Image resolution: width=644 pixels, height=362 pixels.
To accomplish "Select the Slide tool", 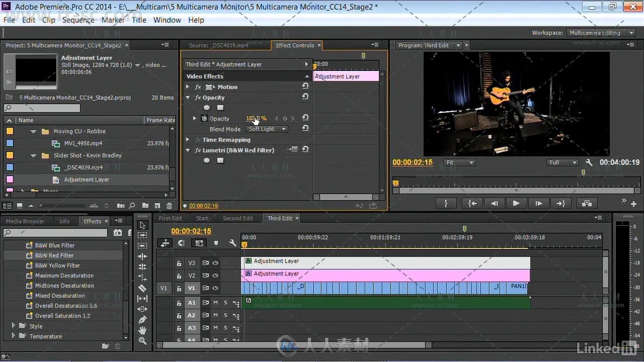I will [x=142, y=309].
